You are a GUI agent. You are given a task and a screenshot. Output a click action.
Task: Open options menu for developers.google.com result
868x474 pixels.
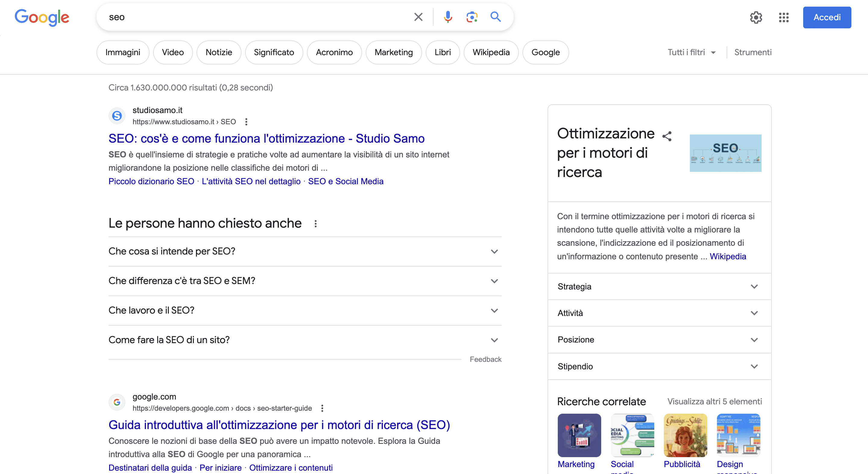(x=322, y=408)
